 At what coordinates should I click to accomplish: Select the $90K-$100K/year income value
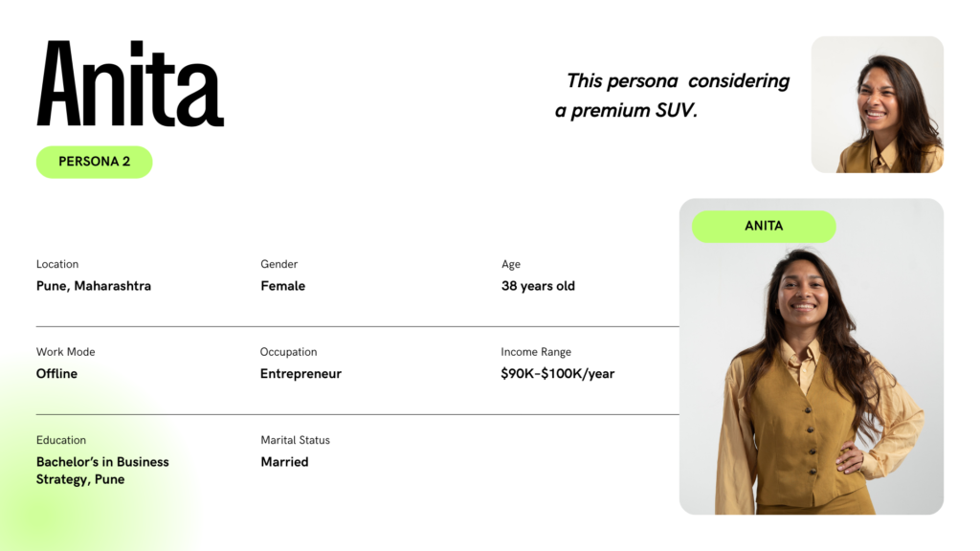(557, 374)
